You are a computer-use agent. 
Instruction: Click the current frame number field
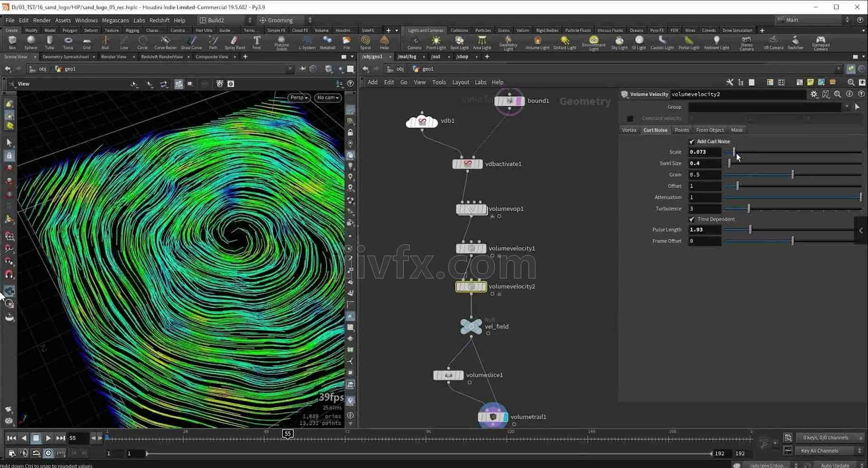click(79, 438)
